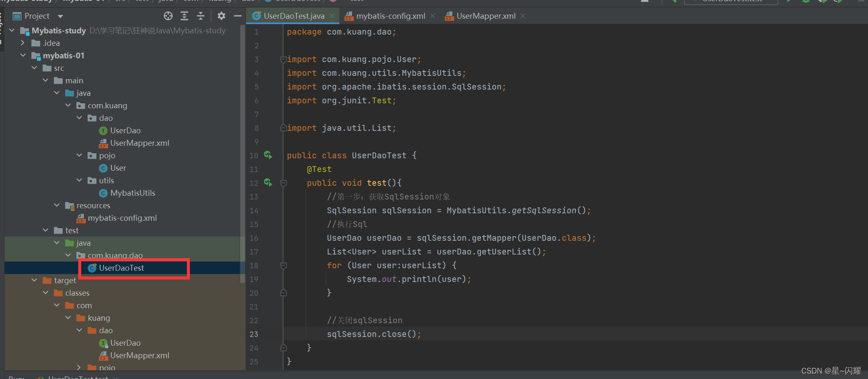Collapse the utils package arrow
The image size is (868, 379).
pos(80,180)
